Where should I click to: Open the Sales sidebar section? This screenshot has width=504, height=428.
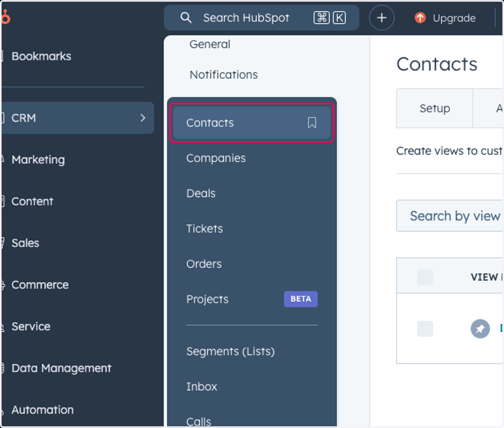pos(25,243)
